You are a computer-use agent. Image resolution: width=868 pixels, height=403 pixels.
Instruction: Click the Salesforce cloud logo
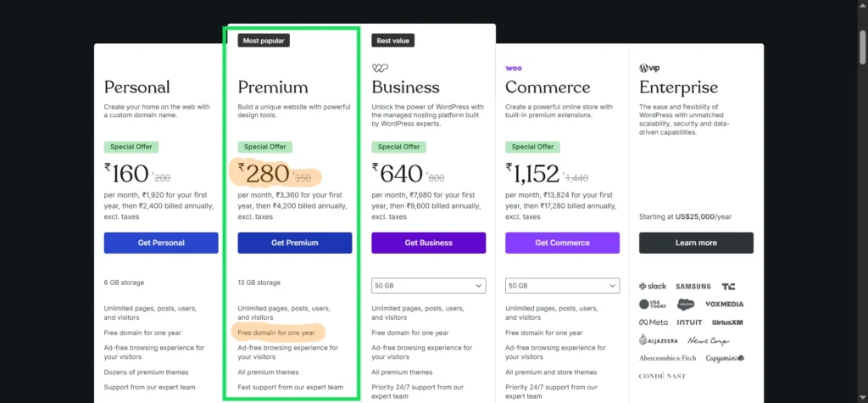pyautogui.click(x=687, y=304)
